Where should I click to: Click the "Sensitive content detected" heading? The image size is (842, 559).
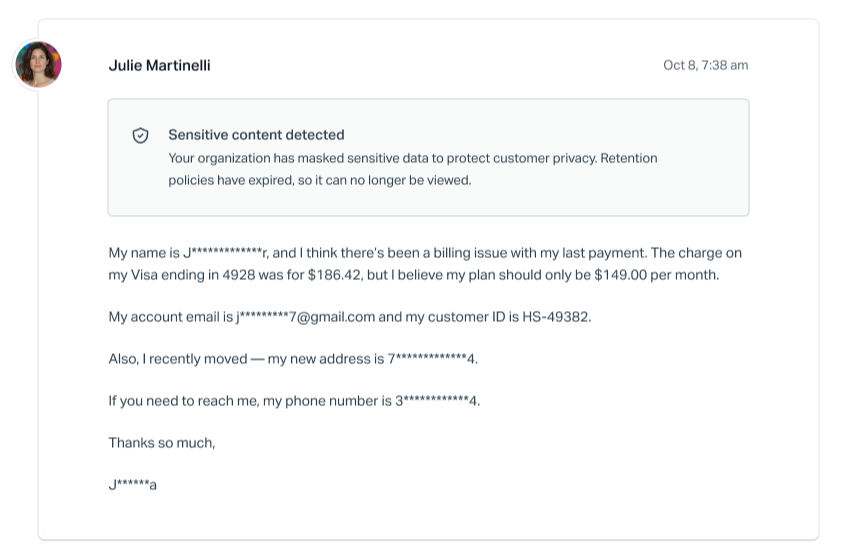click(256, 135)
